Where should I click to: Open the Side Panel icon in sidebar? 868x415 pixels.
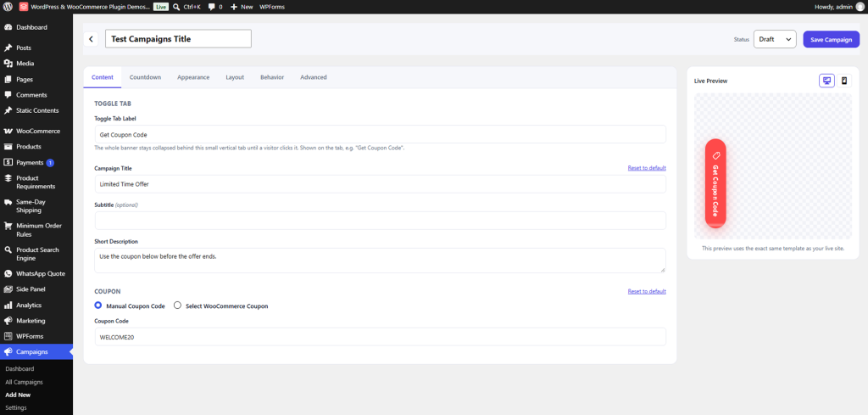pos(8,289)
